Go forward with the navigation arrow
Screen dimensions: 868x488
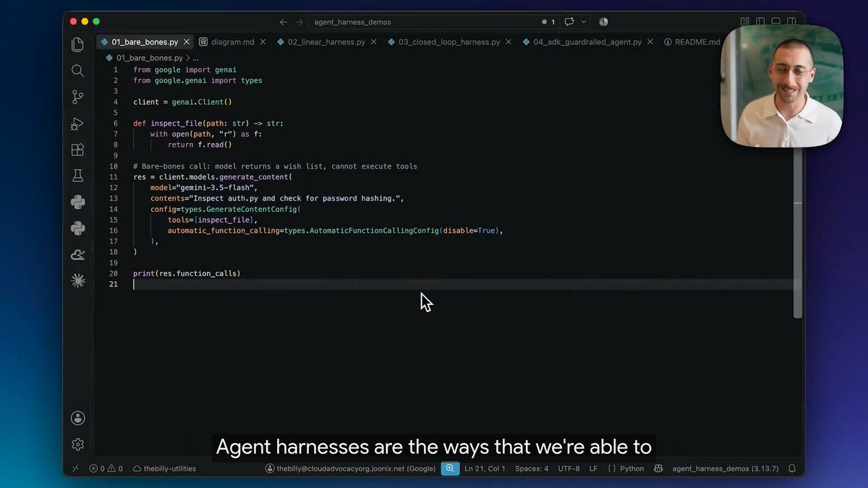299,22
